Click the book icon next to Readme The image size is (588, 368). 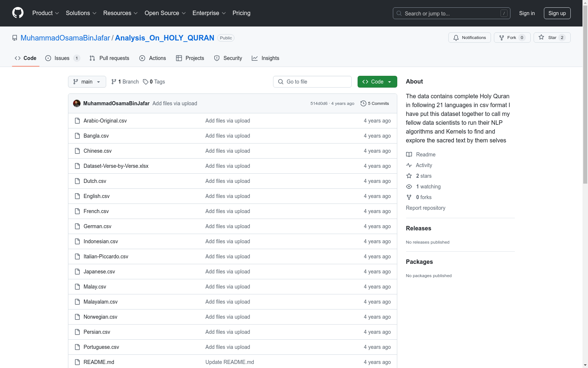coord(409,155)
